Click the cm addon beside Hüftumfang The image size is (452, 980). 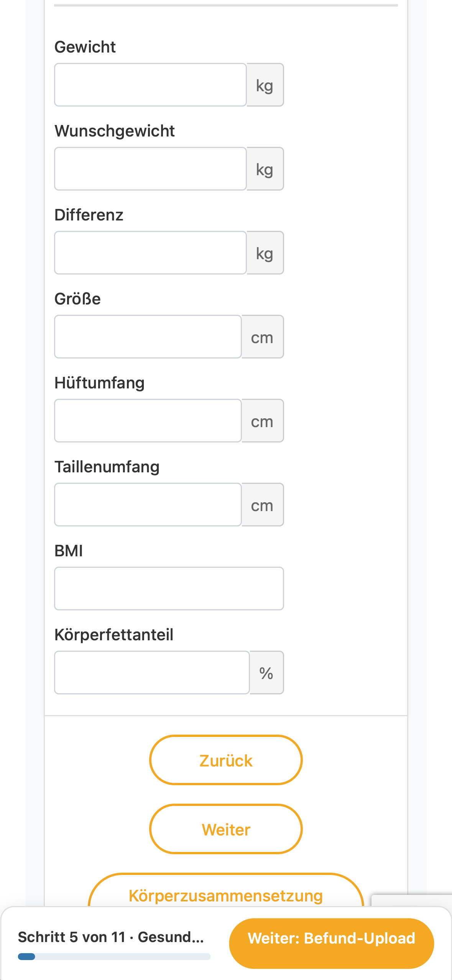pos(263,421)
